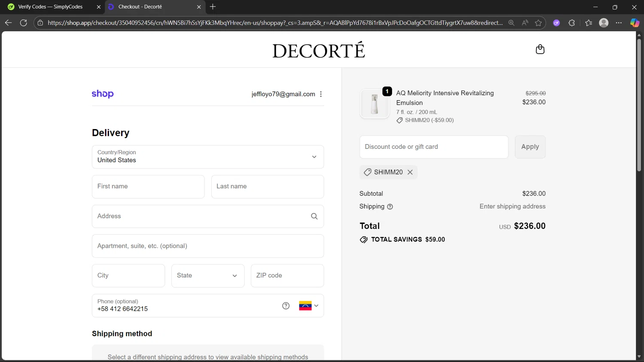Click the Shop logo
The image size is (644, 362).
(x=103, y=94)
